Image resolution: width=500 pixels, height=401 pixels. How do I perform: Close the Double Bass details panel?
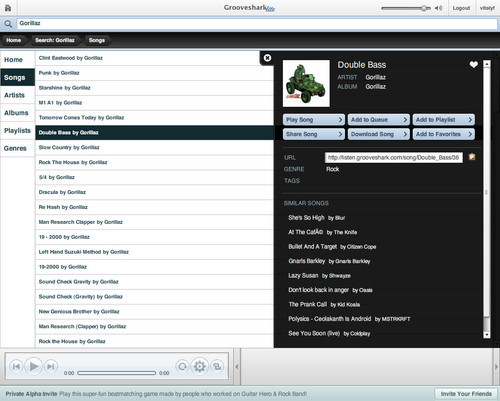(267, 58)
